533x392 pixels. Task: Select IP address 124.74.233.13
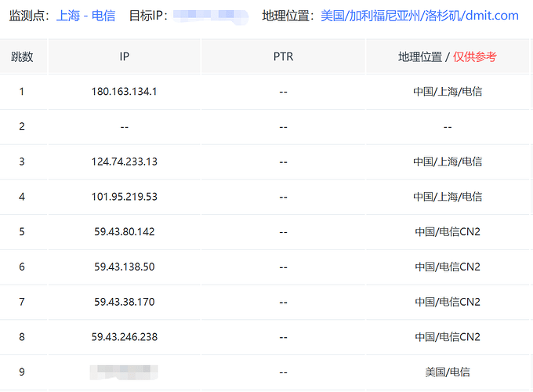coord(125,162)
